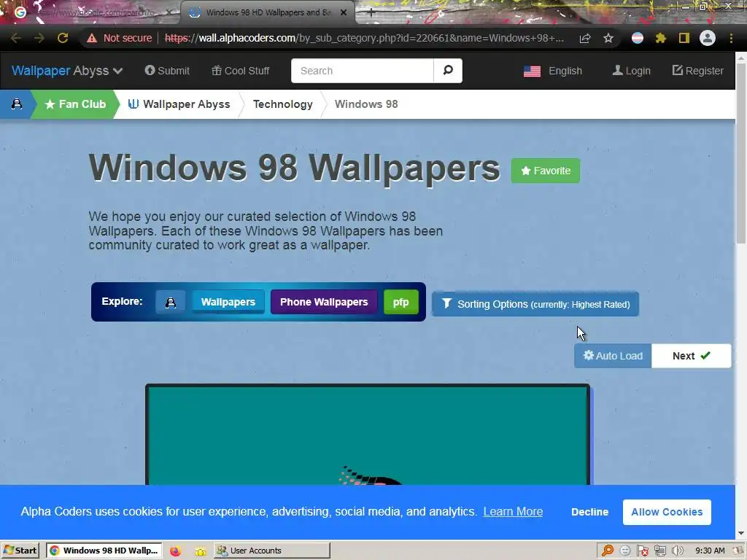Viewport: 747px width, 560px height.
Task: Click the browser forward arrow
Action: (39, 38)
